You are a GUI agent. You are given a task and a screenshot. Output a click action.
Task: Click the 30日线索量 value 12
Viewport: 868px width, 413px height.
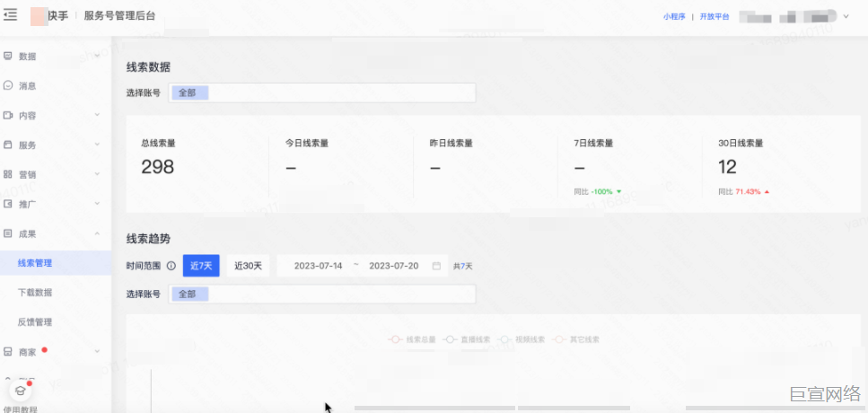point(727,167)
